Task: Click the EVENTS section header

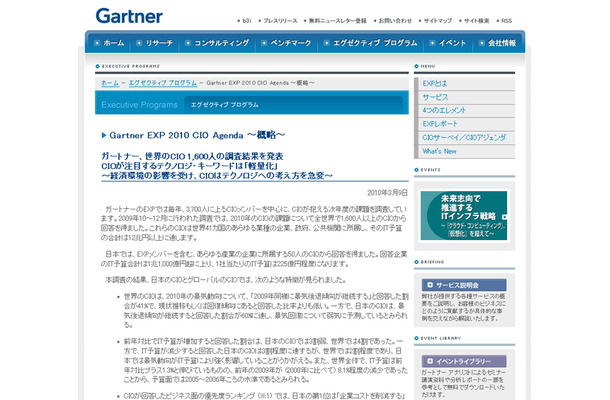Action: click(x=431, y=170)
